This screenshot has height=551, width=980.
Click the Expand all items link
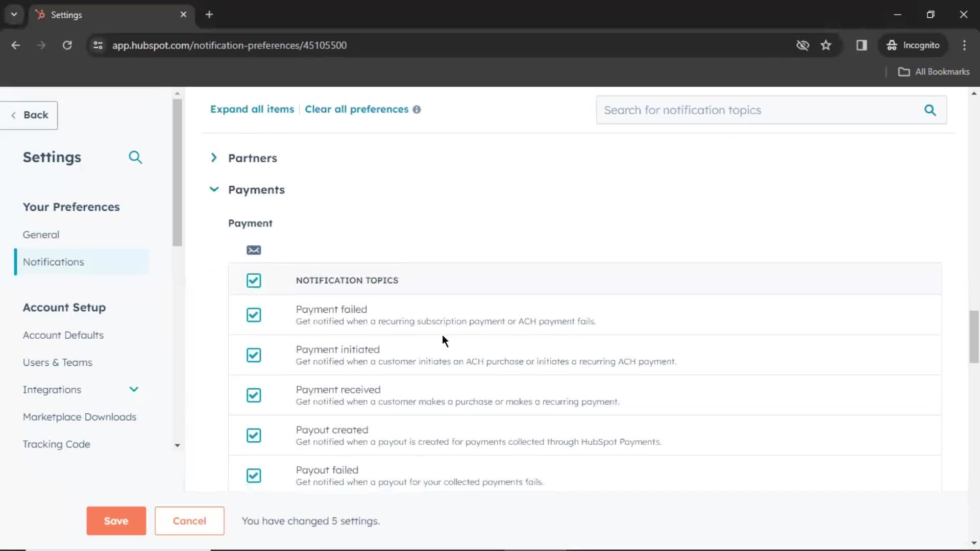(x=253, y=109)
